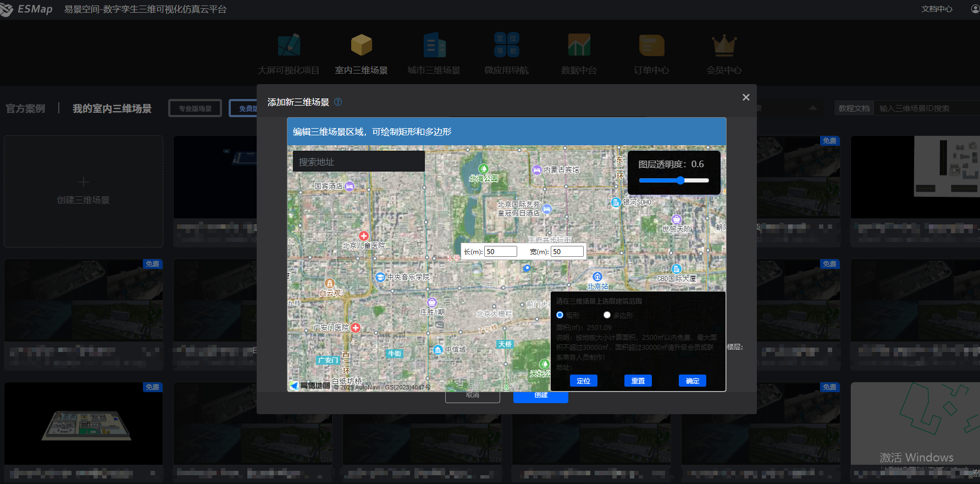Click the 内蒙古宾馆 hotel marker
The width and height of the screenshot is (980, 484).
click(x=537, y=170)
